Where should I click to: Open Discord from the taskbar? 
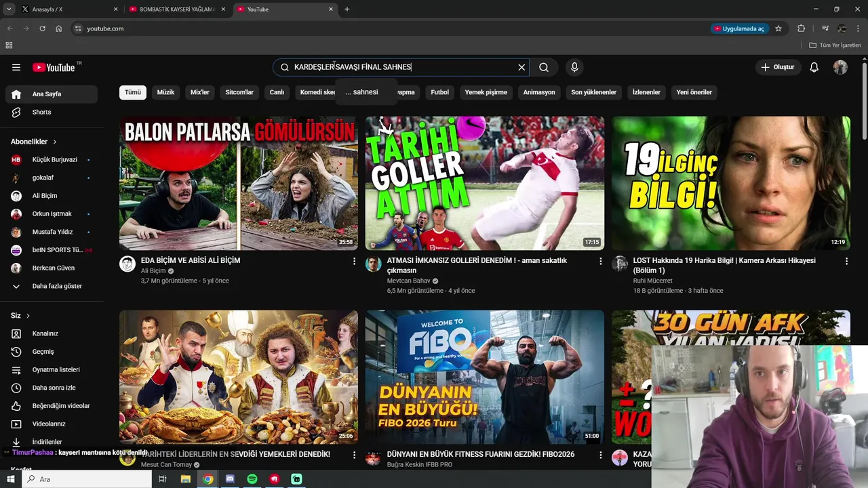(x=230, y=479)
